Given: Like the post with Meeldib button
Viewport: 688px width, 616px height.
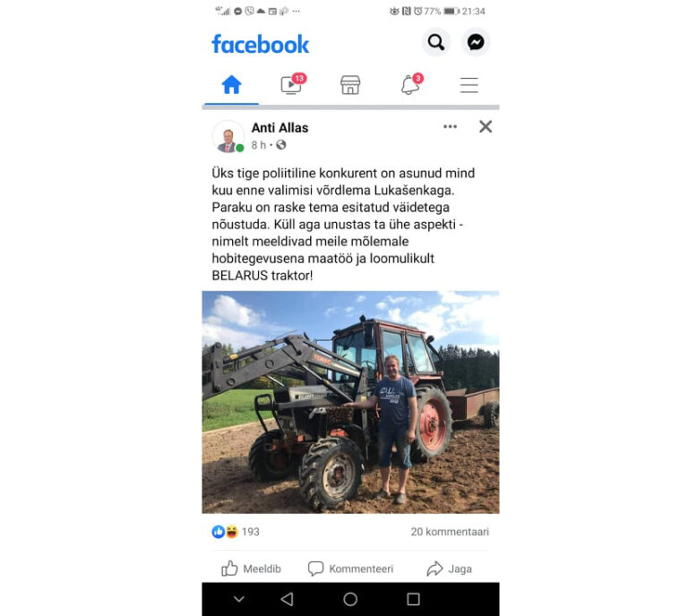Looking at the screenshot, I should coord(251,569).
